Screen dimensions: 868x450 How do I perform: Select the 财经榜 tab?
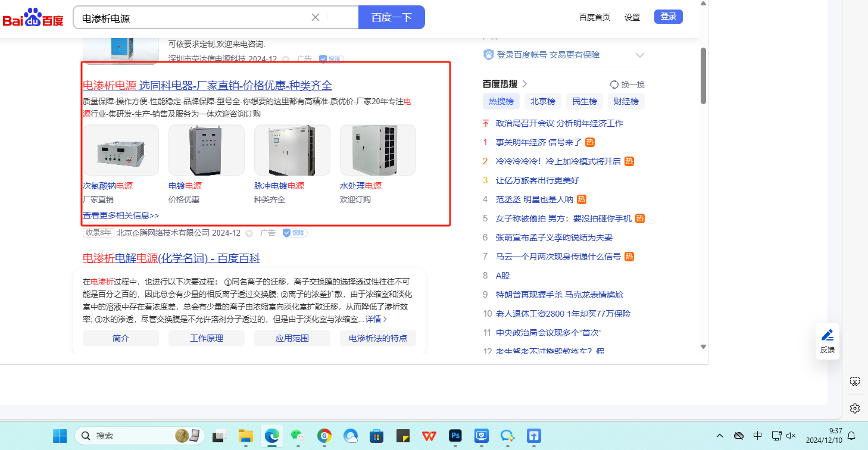pos(626,102)
